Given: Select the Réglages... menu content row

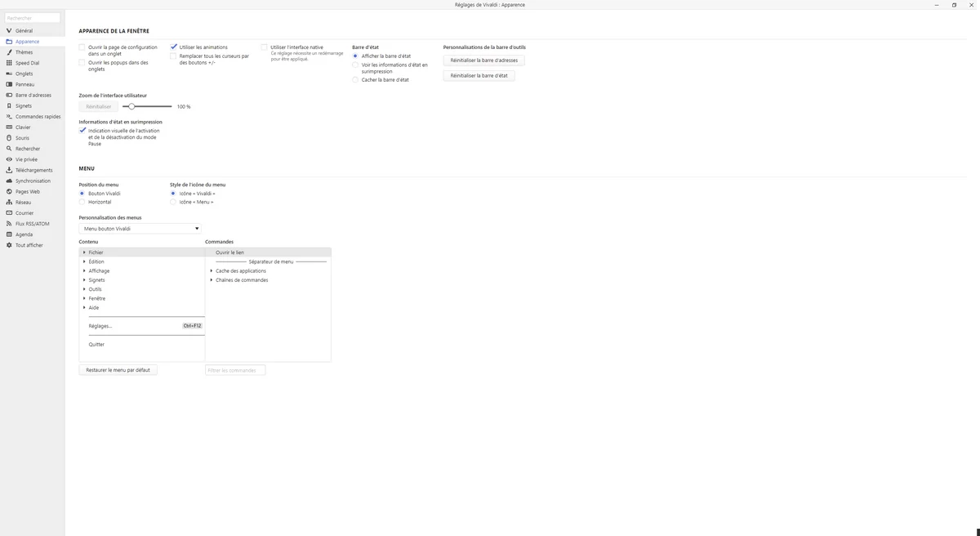Looking at the screenshot, I should click(x=142, y=326).
